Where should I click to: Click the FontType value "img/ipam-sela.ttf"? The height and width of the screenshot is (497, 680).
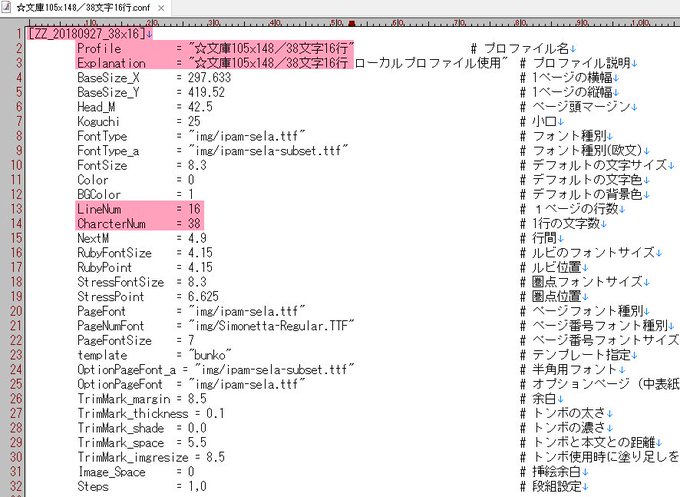246,136
